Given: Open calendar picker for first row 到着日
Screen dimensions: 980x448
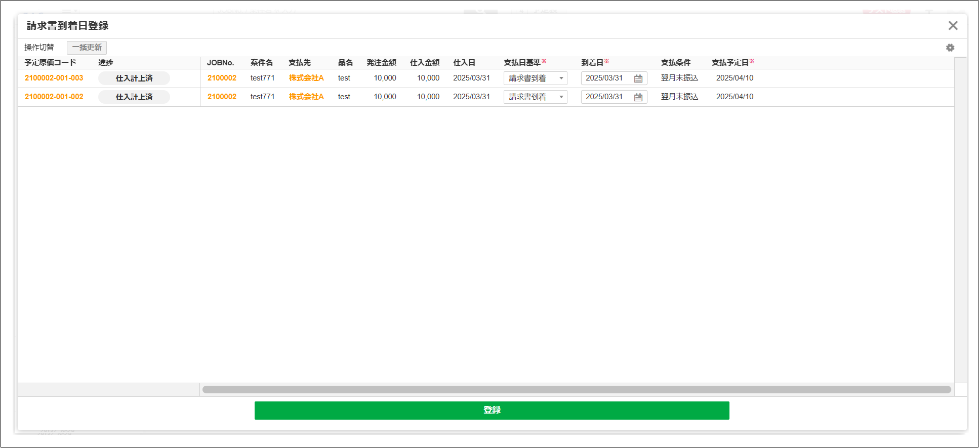Looking at the screenshot, I should tap(638, 78).
